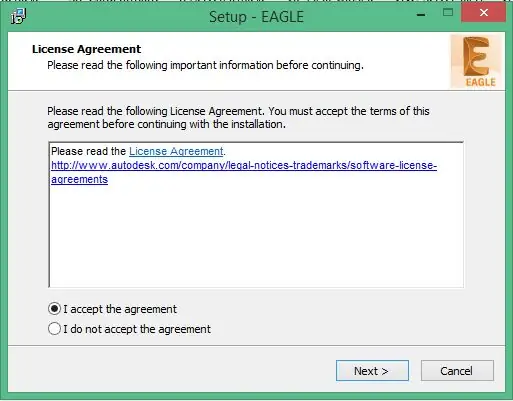Viewport: 513px width, 401px height.
Task: Minimize the Setup - EAGLE window
Action: 421,15
